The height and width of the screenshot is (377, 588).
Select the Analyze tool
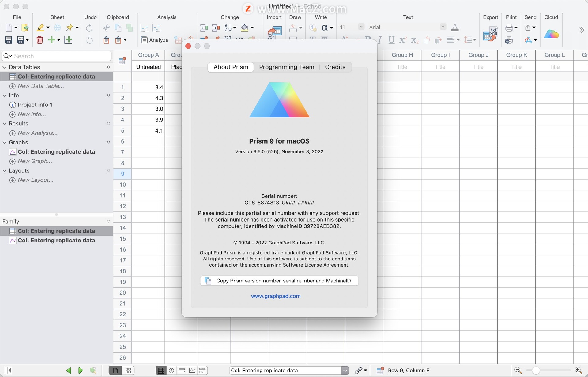pos(155,40)
